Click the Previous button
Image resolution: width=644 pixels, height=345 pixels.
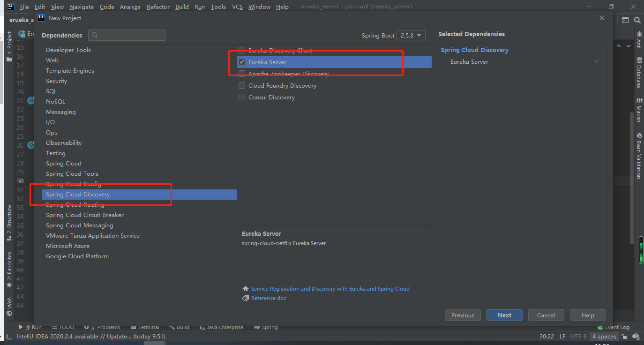[x=463, y=315]
